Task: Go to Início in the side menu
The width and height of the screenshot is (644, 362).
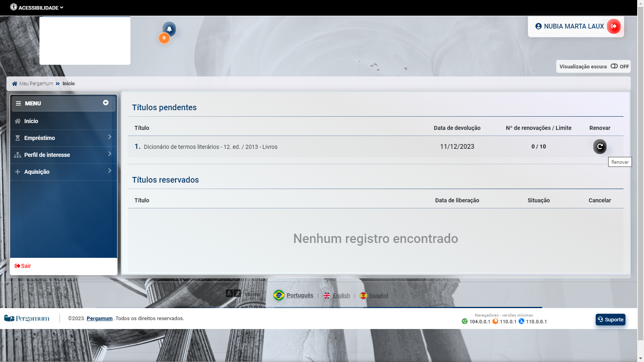Action: [31, 121]
